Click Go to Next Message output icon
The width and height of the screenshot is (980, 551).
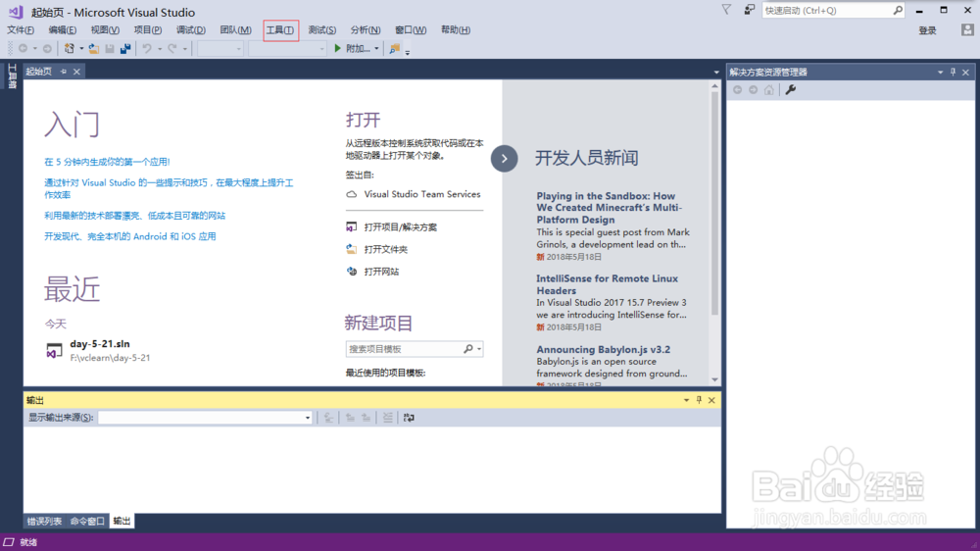point(367,418)
